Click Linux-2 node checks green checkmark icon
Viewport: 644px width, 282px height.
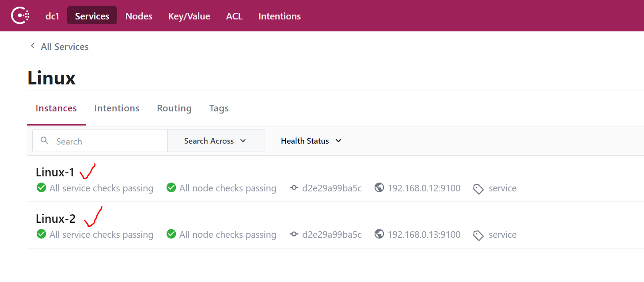[x=171, y=234]
